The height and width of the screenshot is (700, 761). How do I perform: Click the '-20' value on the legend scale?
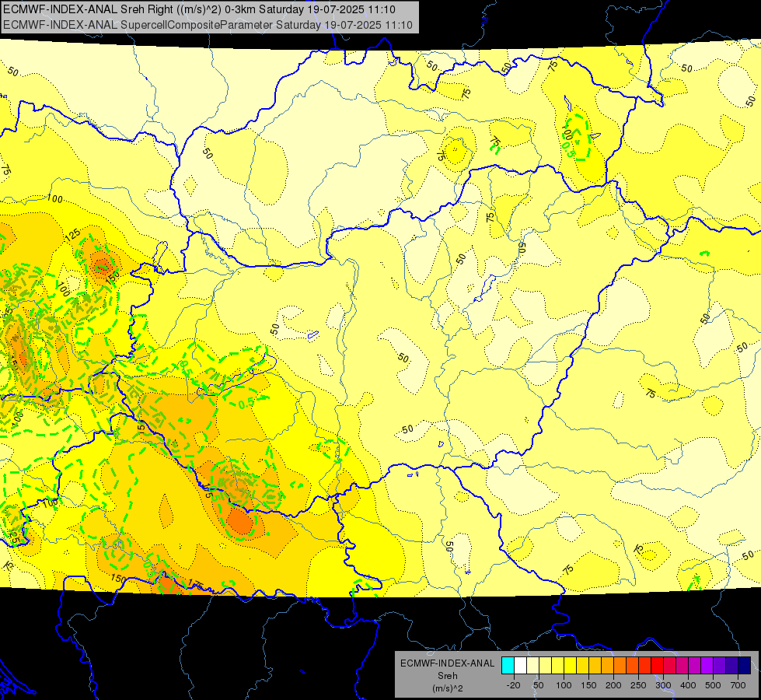(x=513, y=685)
